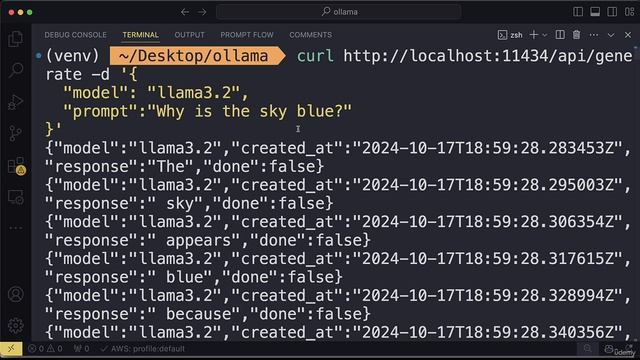Open the Remote Explorer view
The image size is (640, 360).
tap(16, 197)
